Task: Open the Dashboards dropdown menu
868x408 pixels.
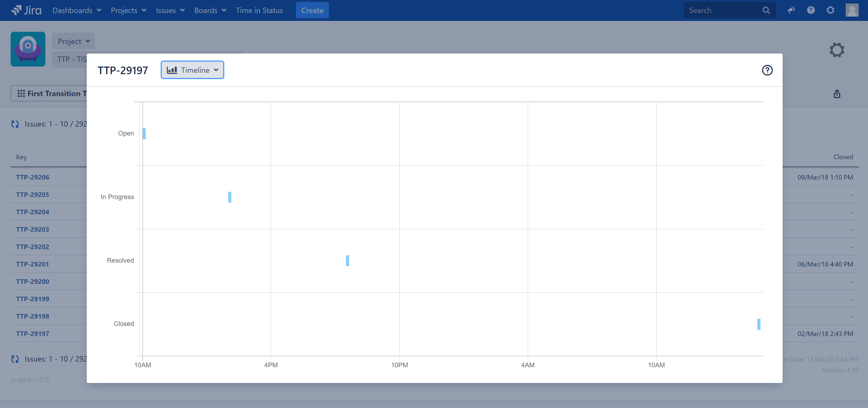Action: [x=76, y=10]
